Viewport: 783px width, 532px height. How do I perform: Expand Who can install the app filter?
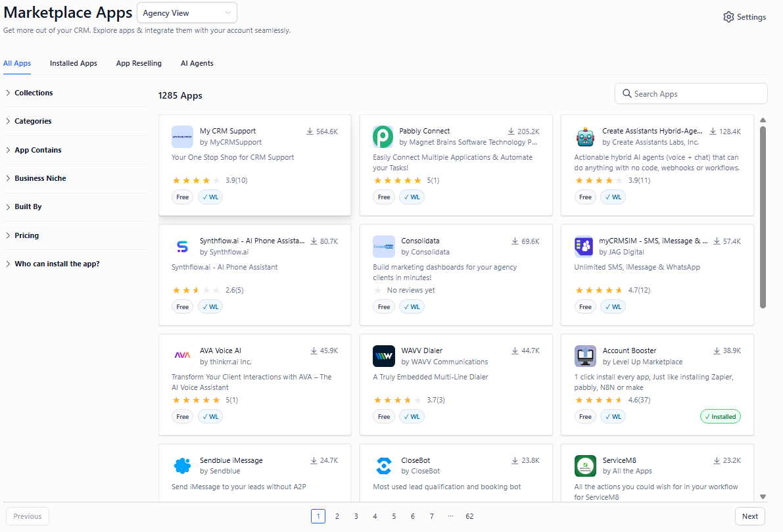point(76,264)
